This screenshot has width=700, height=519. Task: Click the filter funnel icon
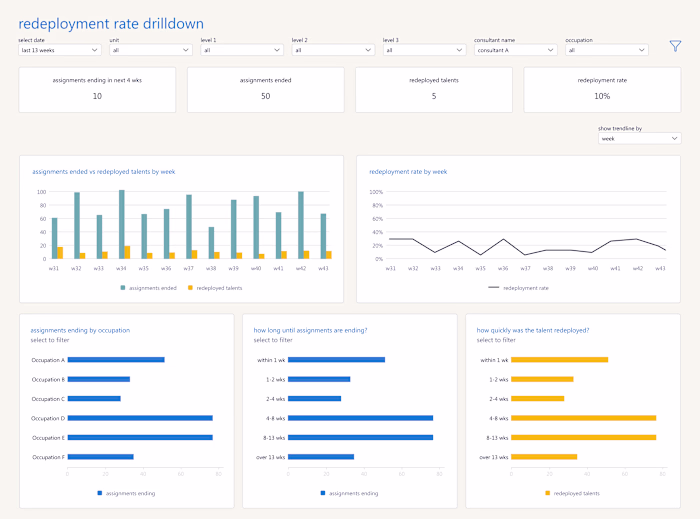tap(675, 46)
